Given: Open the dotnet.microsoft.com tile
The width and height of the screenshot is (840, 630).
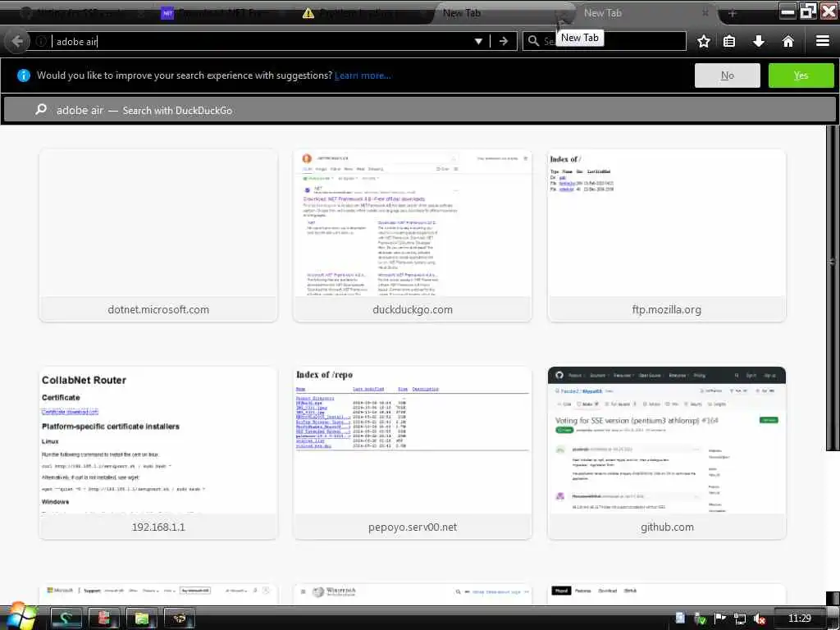Looking at the screenshot, I should (x=158, y=235).
